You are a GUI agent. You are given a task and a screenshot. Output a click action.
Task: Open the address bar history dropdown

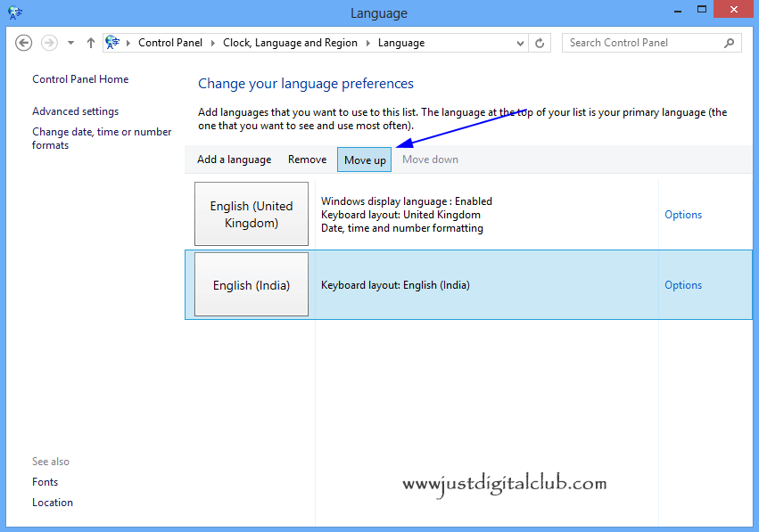520,43
